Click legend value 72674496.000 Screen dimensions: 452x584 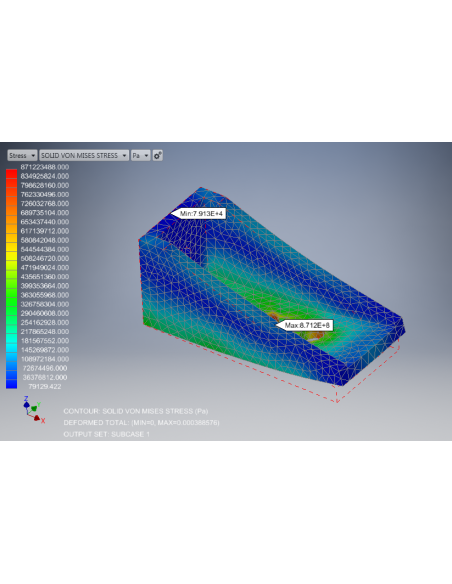45,368
